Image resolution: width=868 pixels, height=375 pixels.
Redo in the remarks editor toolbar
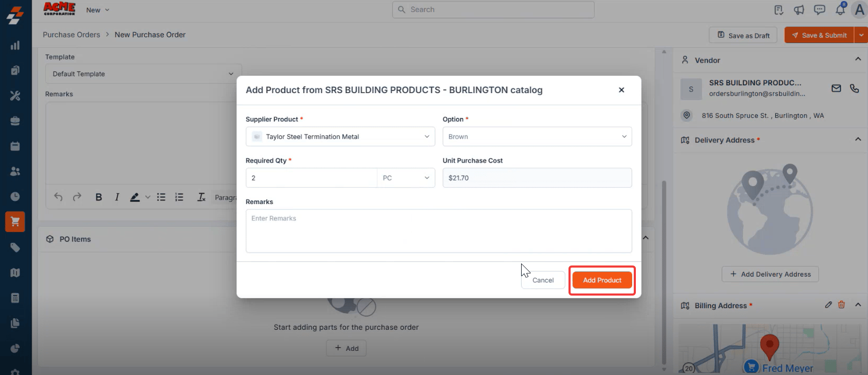77,197
